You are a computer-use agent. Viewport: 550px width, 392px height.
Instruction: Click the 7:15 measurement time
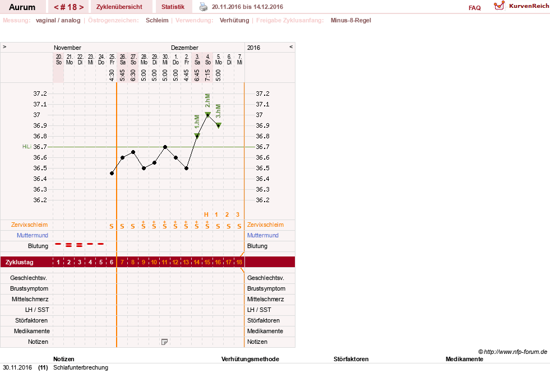click(x=207, y=75)
